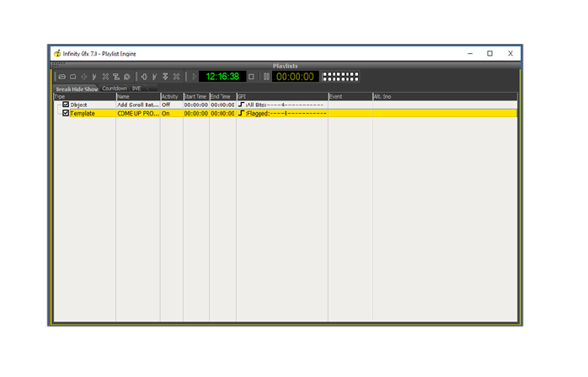Click the plus icon after the toolbar separator

(x=144, y=77)
